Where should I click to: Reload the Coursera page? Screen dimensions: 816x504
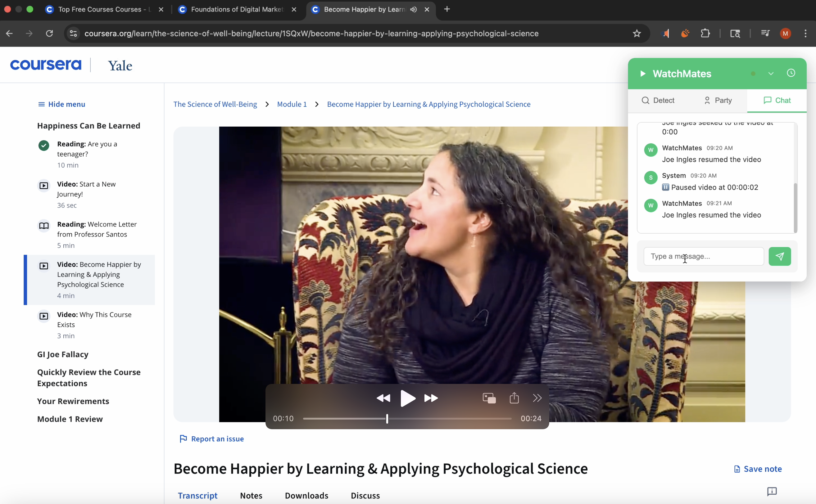click(x=49, y=33)
